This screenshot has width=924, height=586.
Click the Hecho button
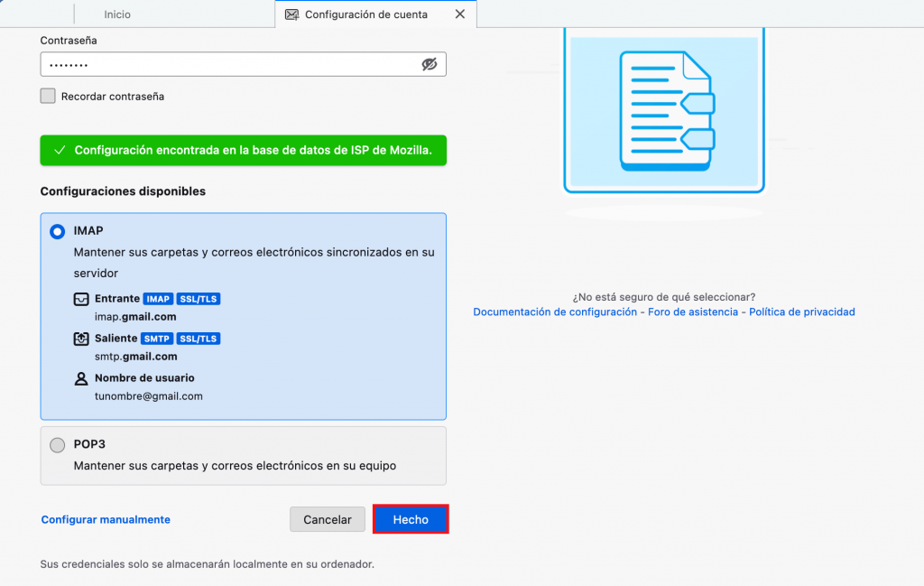411,519
